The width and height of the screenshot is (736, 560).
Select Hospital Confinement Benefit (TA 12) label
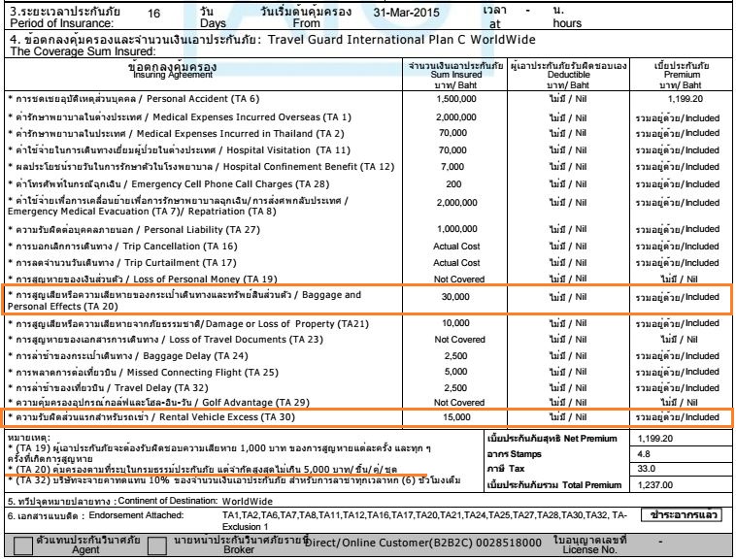point(201,167)
